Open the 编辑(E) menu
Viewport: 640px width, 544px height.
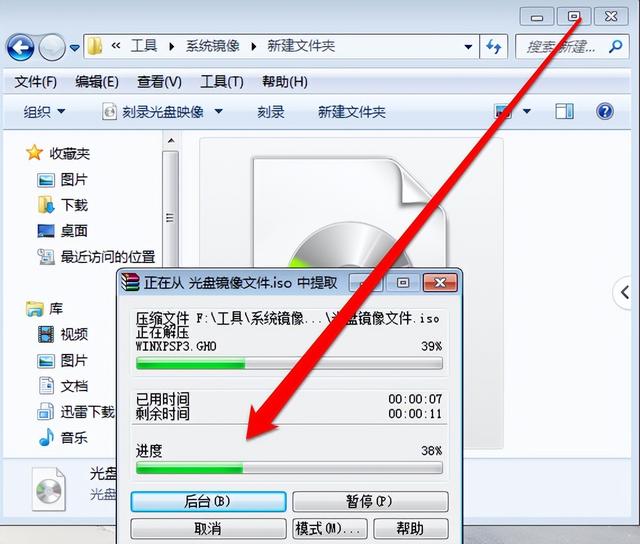97,82
